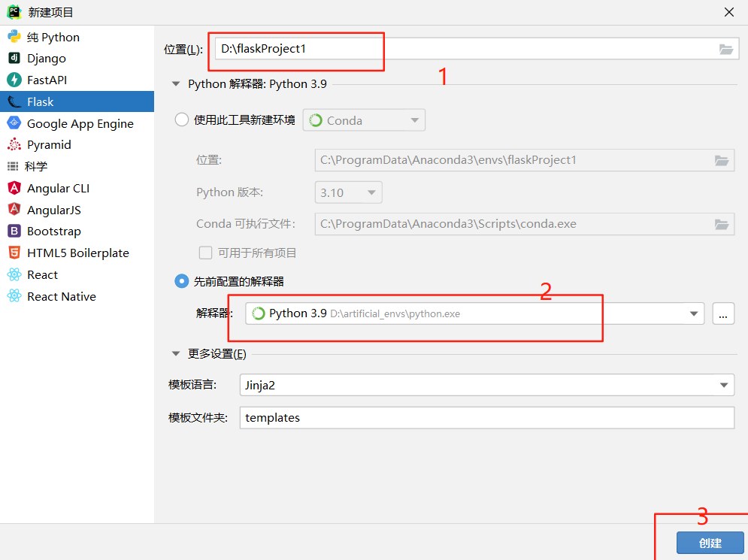This screenshot has height=560, width=748.
Task: Click the AngularJS shield icon
Action: pyautogui.click(x=14, y=210)
